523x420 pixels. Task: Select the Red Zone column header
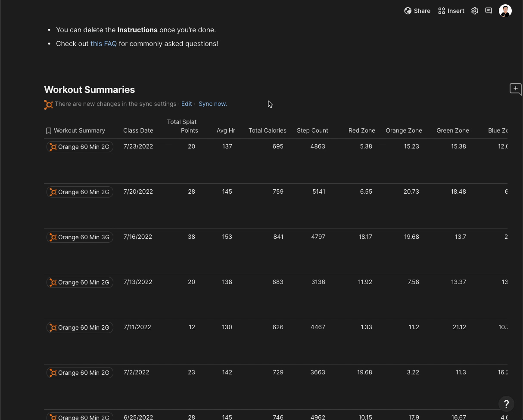(362, 130)
